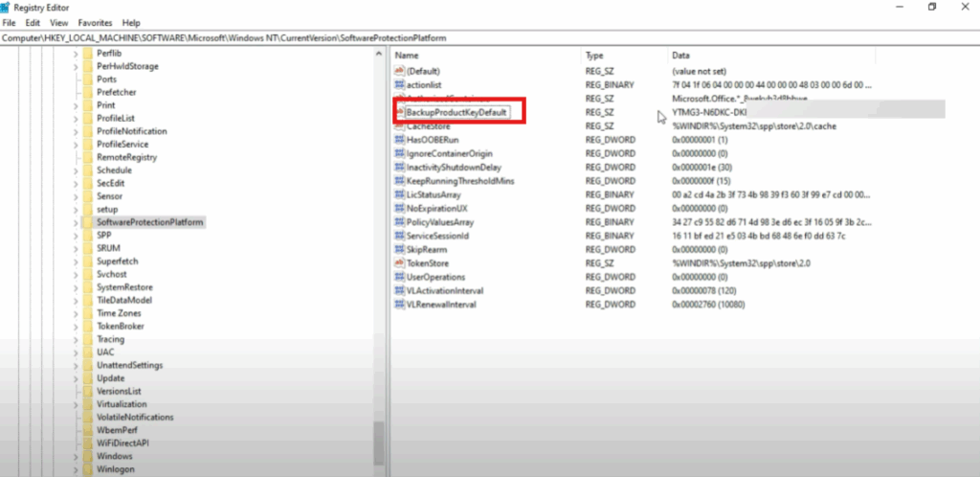Expand the SoftwareProtectionPlatform tree node

click(x=76, y=222)
